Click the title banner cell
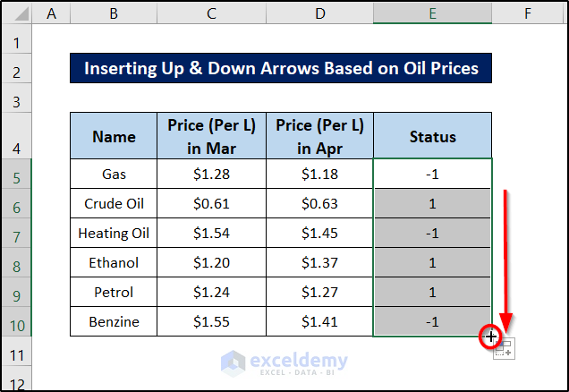 pos(280,68)
